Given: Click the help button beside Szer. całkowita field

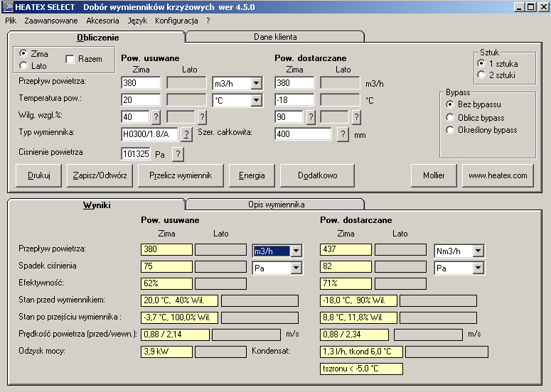Looking at the screenshot, I should pos(342,134).
